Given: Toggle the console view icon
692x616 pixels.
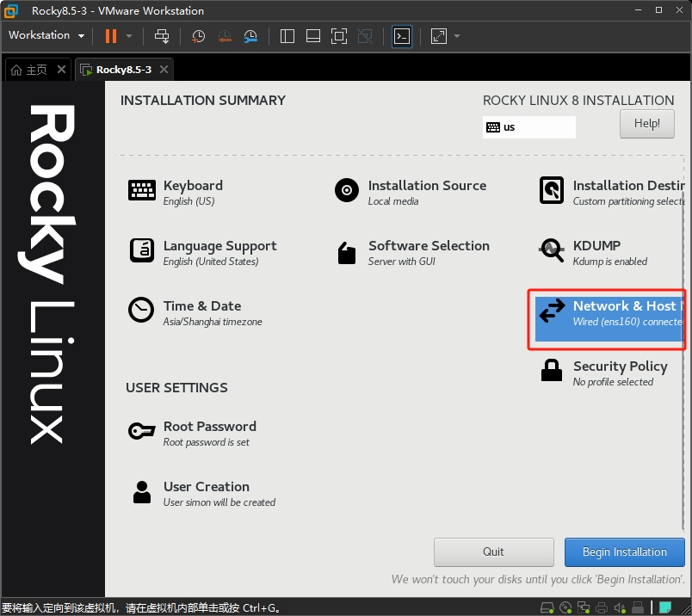Looking at the screenshot, I should point(402,36).
